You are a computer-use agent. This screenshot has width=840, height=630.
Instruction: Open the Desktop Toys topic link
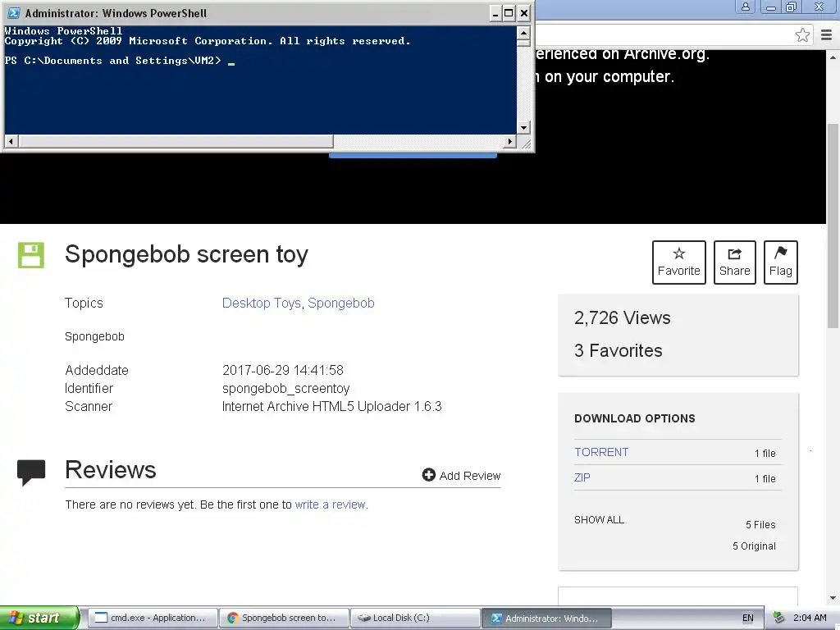(x=262, y=304)
